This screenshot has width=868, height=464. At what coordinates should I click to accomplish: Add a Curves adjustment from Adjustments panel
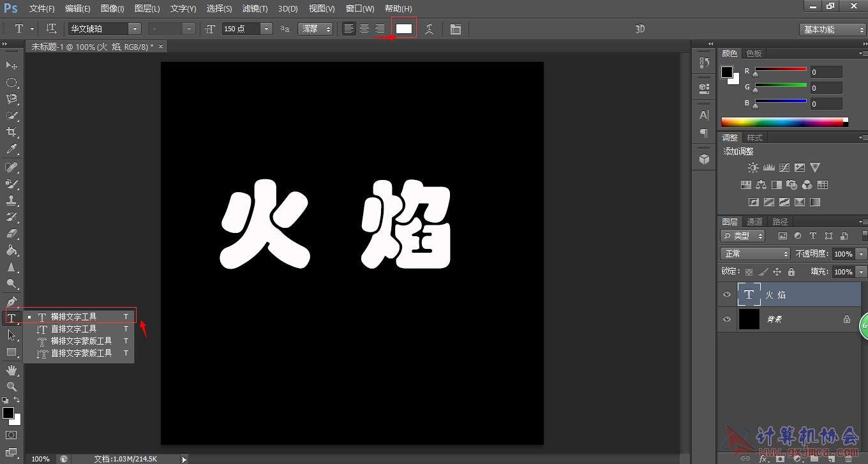[784, 168]
